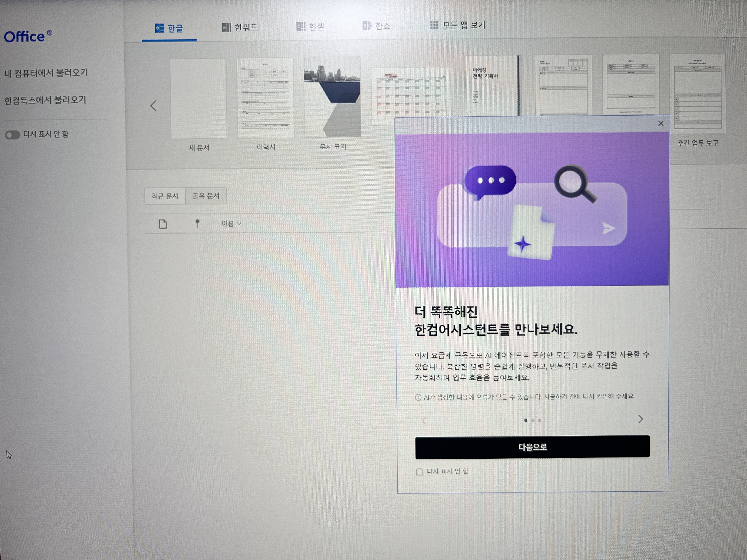Open the 이력서 template
The image size is (747, 560).
(x=265, y=98)
